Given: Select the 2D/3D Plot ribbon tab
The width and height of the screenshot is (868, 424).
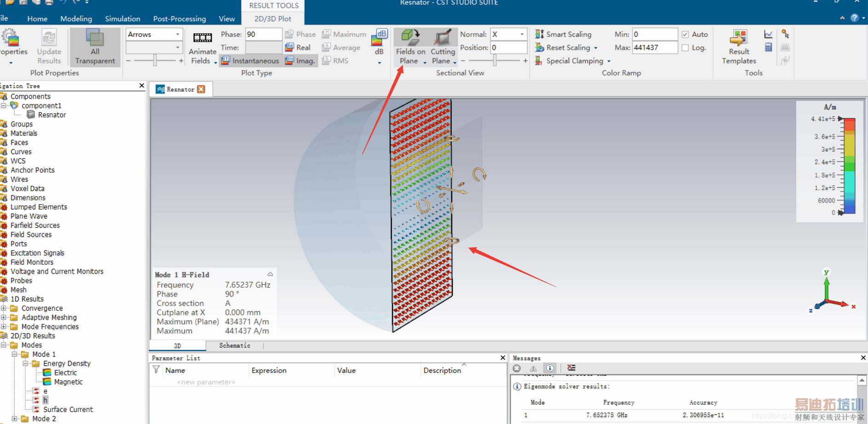Looking at the screenshot, I should (x=273, y=19).
